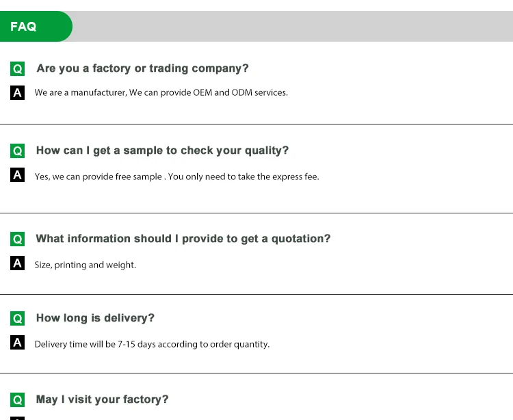Expand 'How can I get a sample' question
Image resolution: width=513 pixels, height=420 pixels.
tap(162, 150)
